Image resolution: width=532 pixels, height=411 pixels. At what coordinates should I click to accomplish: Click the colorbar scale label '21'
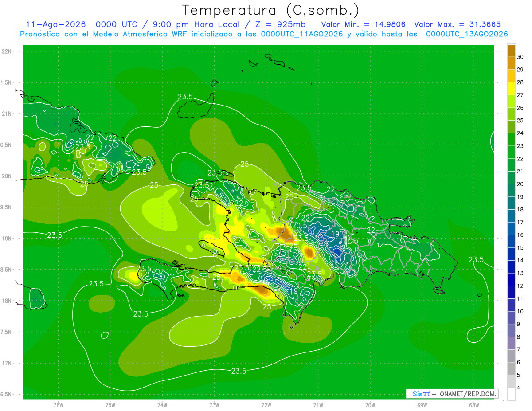click(520, 172)
